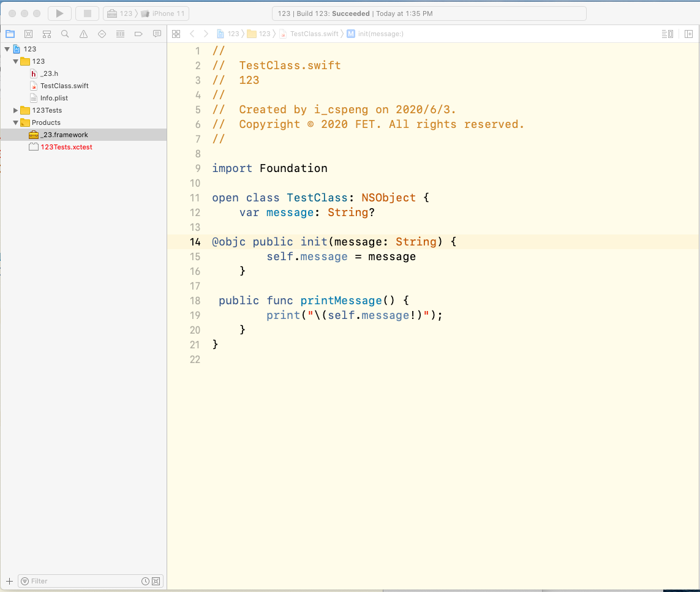This screenshot has width=700, height=592.
Task: Toggle the editor options icon near top right
Action: (x=667, y=34)
